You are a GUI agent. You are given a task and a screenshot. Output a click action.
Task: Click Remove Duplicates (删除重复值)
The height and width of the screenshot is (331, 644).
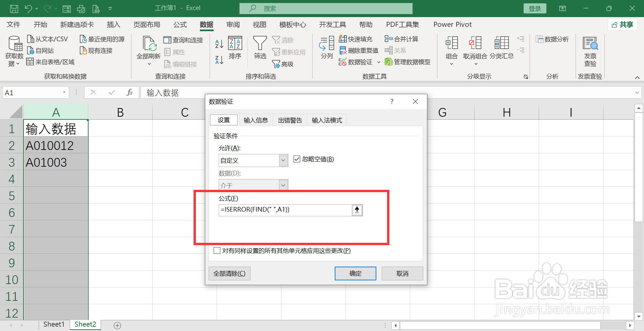(359, 51)
